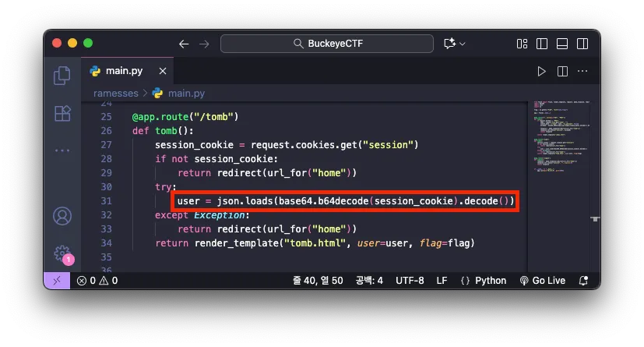The image size is (644, 347).
Task: Open the Manage gear menu
Action: click(62, 253)
